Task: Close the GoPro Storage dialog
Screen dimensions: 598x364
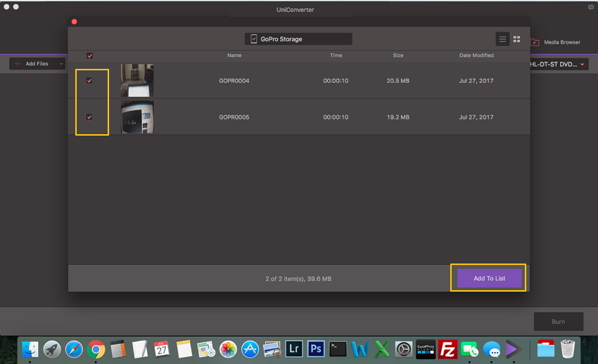Action: 75,22
